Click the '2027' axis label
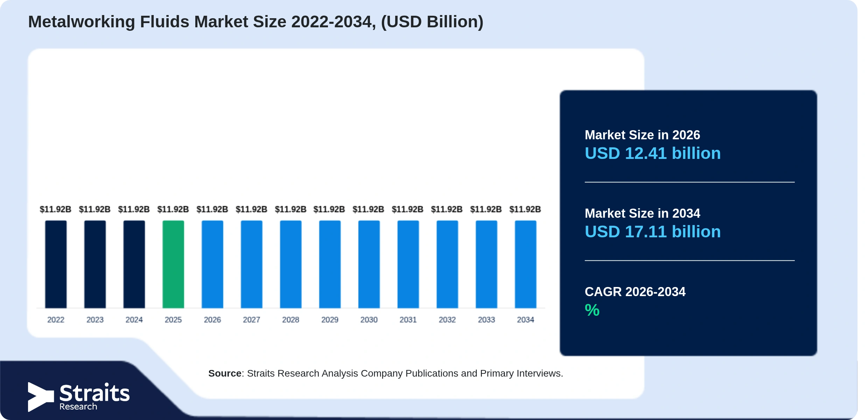This screenshot has width=868, height=420. [x=252, y=320]
